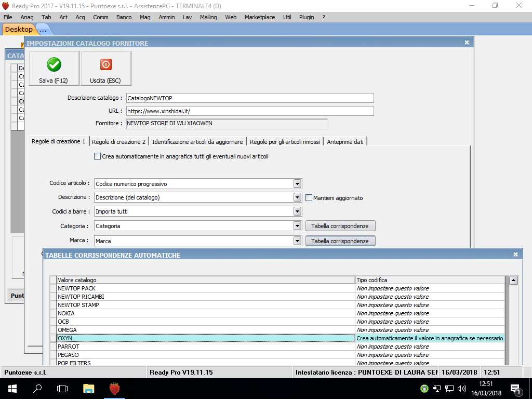Click scroll-up arrow of correspondence table

513,280
